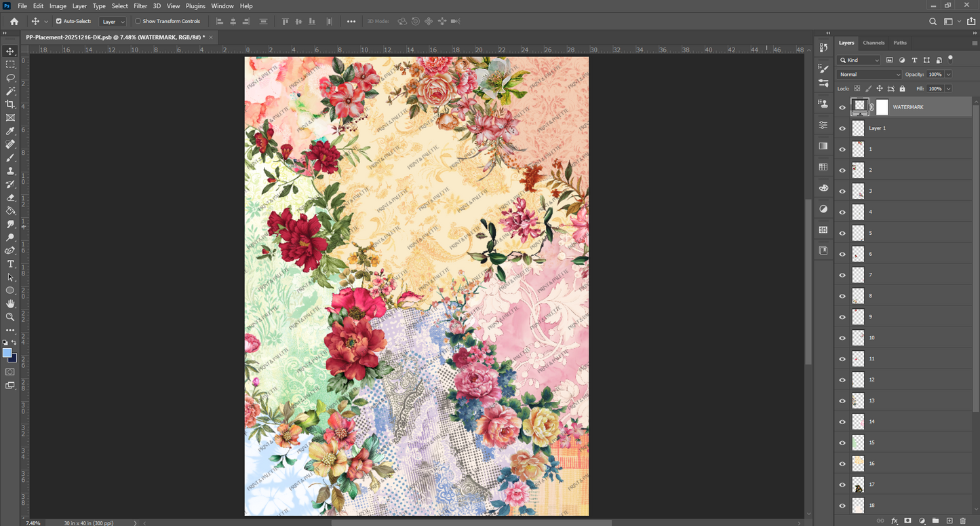
Task: Click the Add layer style fx icon
Action: (x=895, y=521)
